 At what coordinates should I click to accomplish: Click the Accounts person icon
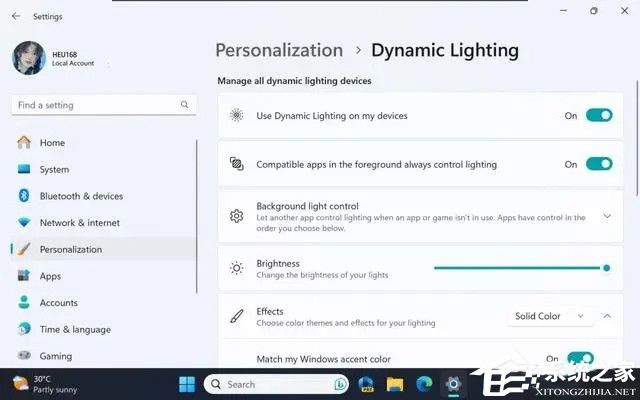tap(24, 302)
